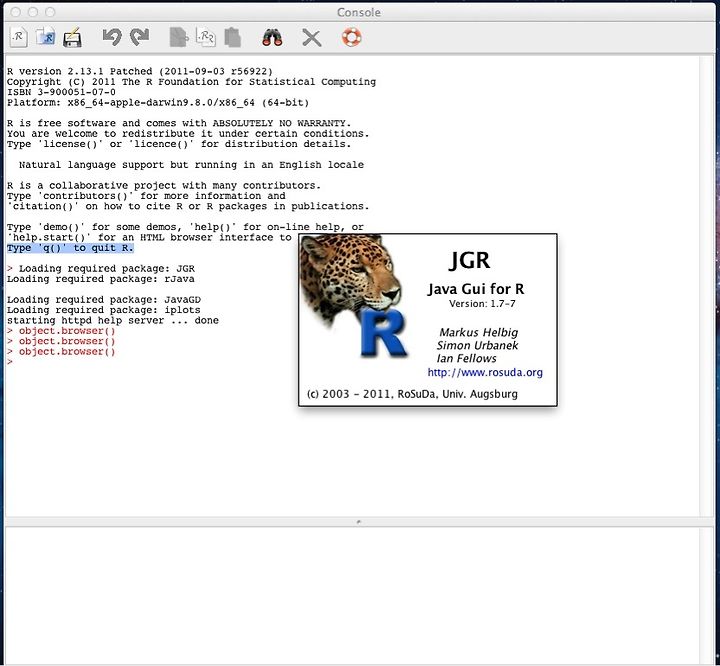The height and width of the screenshot is (666, 720).
Task: Click 'Version: 1.7-7' text
Action: point(482,304)
